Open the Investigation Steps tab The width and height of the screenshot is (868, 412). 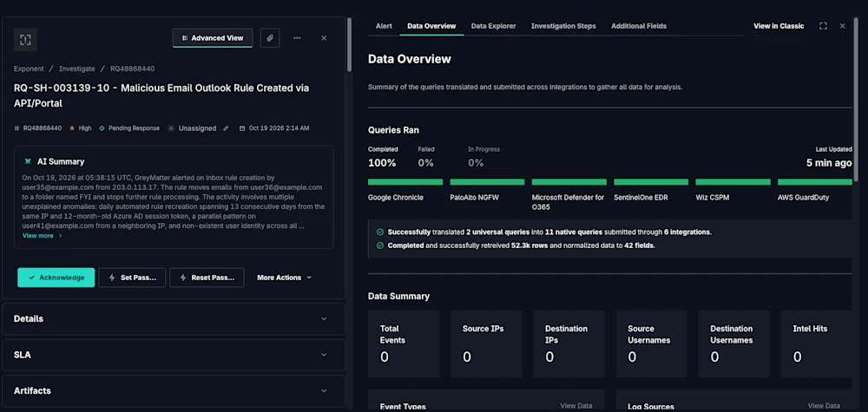(563, 26)
